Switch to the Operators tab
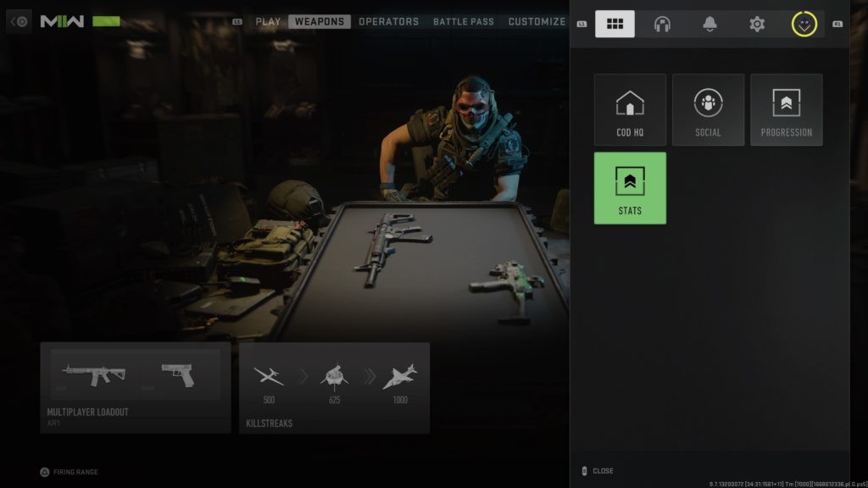Screen dimensions: 868x488 [x=388, y=21]
